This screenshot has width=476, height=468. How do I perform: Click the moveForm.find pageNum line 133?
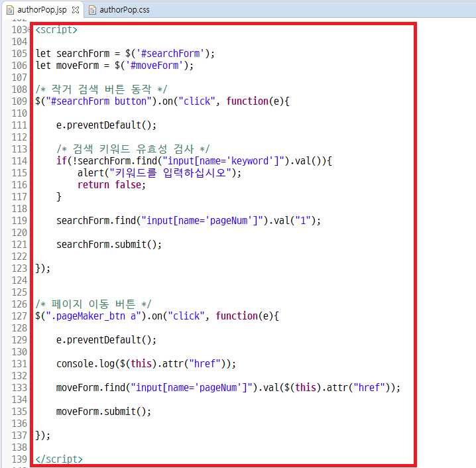point(228,388)
